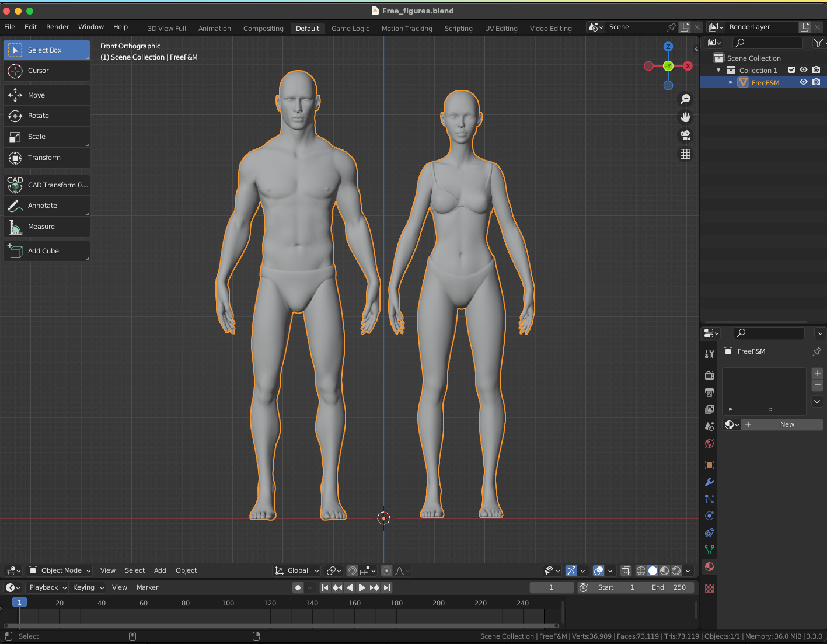Image resolution: width=827 pixels, height=644 pixels.
Task: Click the New material button
Action: pyautogui.click(x=787, y=424)
